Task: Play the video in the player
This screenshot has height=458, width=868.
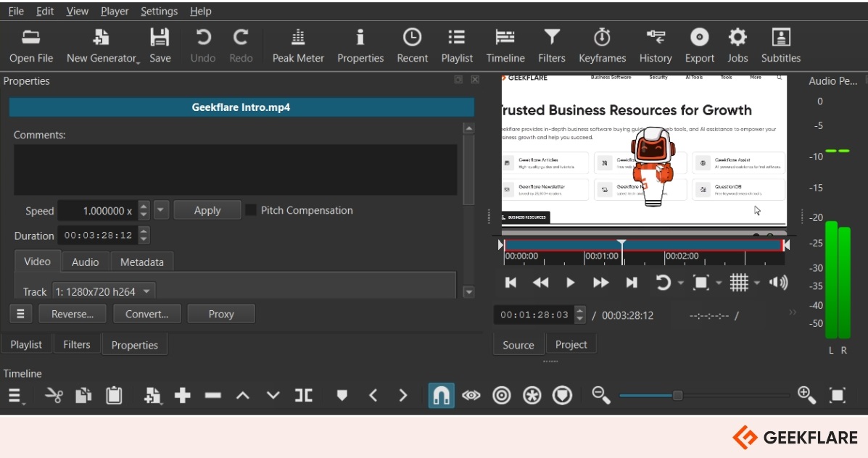Action: coord(570,283)
